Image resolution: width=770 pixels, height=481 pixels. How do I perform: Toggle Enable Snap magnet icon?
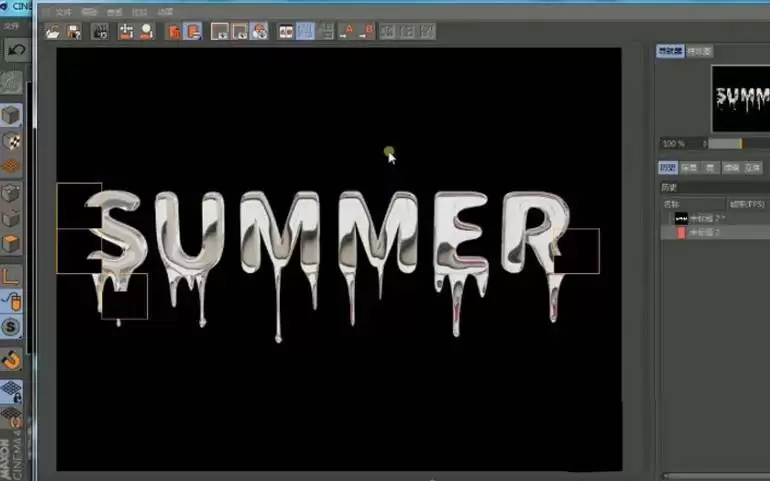click(11, 361)
